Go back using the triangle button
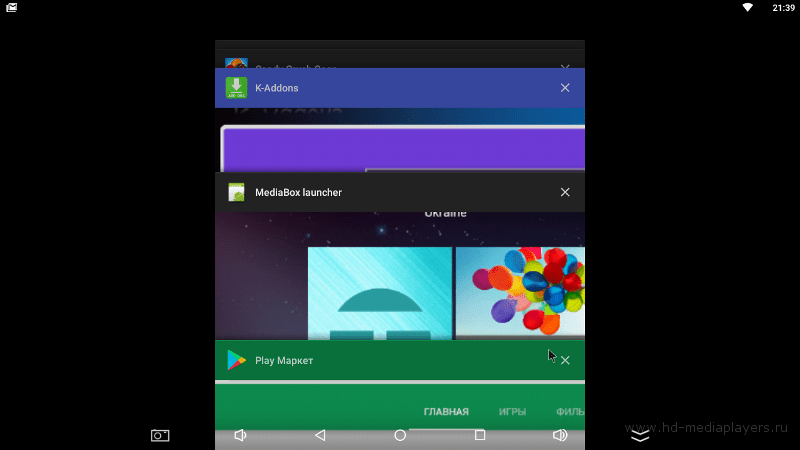Image resolution: width=800 pixels, height=450 pixels. pos(320,435)
